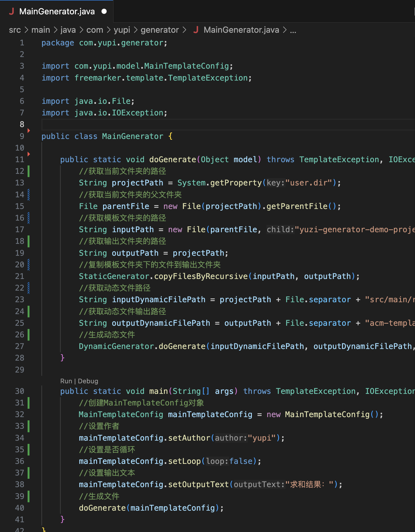
Task: Select the MainGenerator.java editor tab
Action: 57,11
